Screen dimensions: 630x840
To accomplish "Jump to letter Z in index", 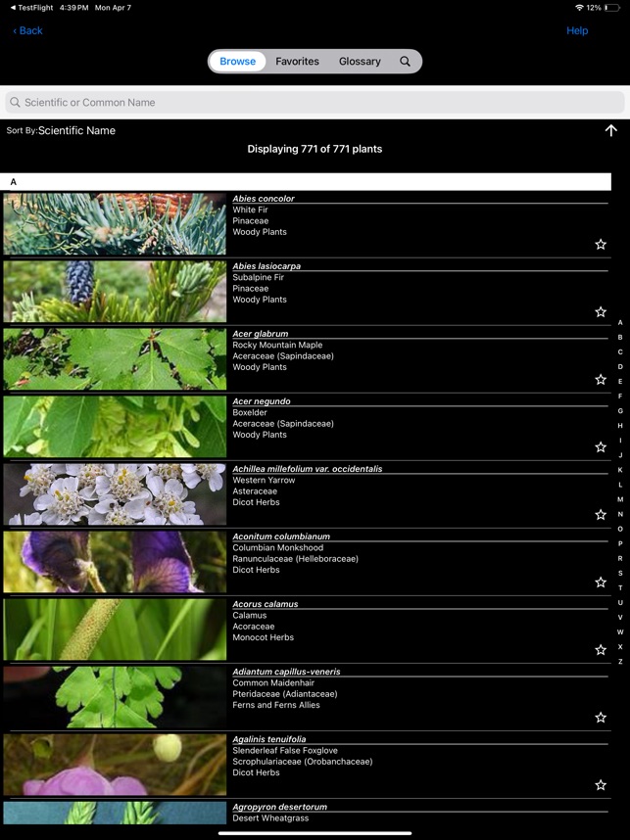I will coord(620,662).
